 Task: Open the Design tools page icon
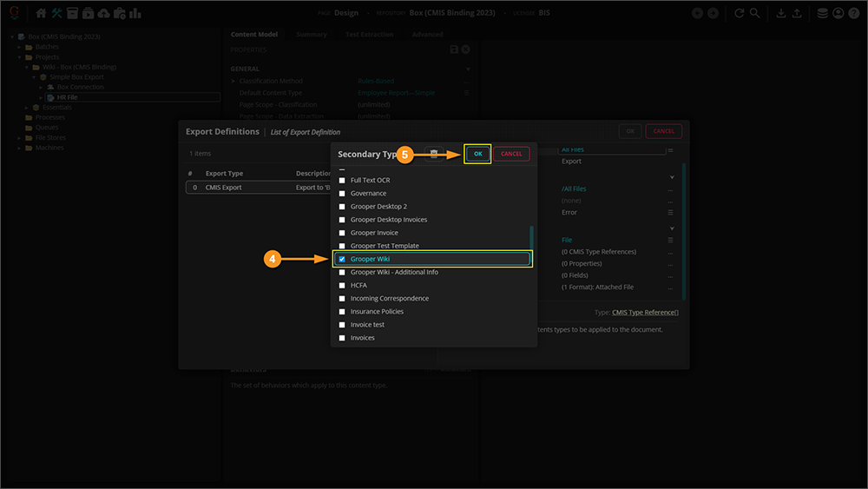click(x=56, y=13)
